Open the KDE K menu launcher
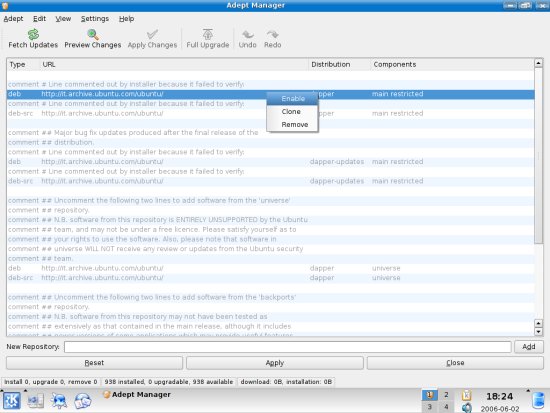Image resolution: width=550 pixels, height=413 pixels. click(12, 401)
